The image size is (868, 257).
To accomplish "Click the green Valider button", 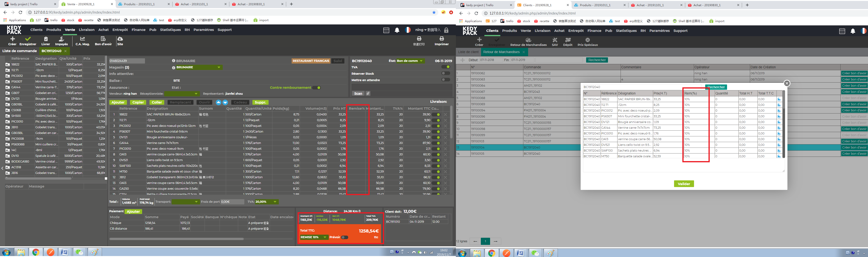I will tap(684, 184).
